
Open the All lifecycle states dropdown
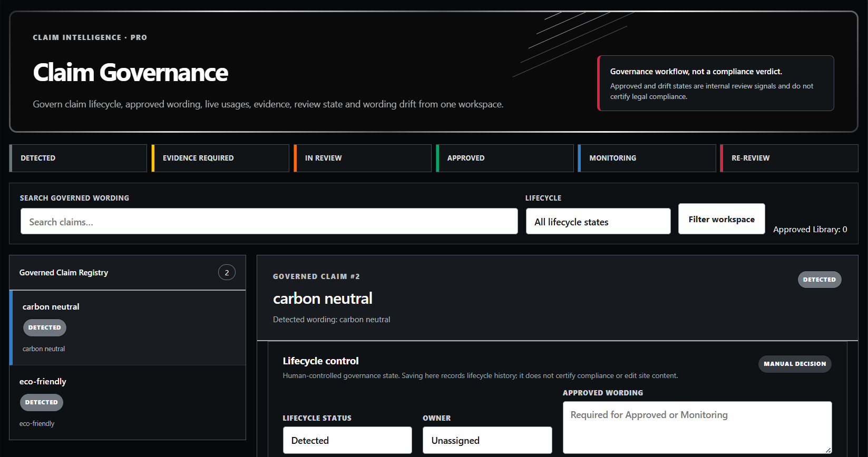598,221
